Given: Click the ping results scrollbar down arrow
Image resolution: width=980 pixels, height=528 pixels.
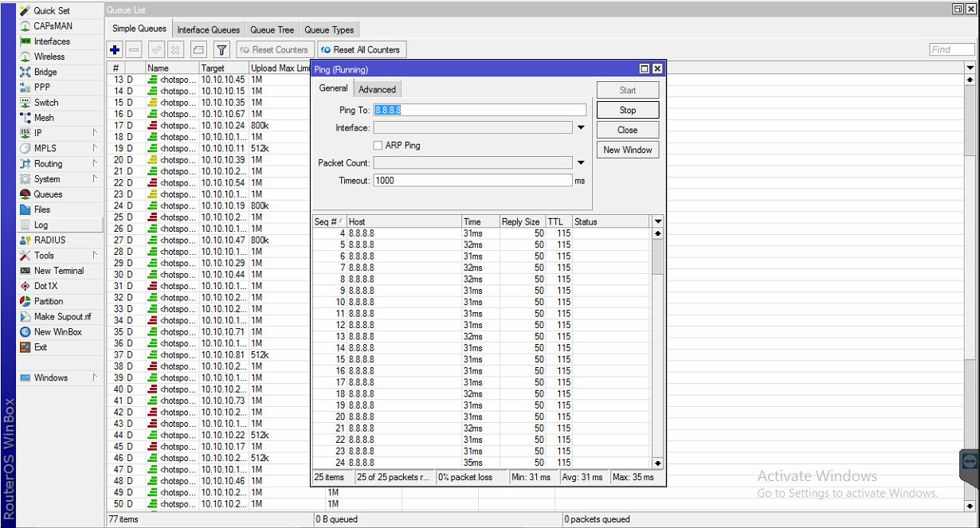Looking at the screenshot, I should [657, 463].
